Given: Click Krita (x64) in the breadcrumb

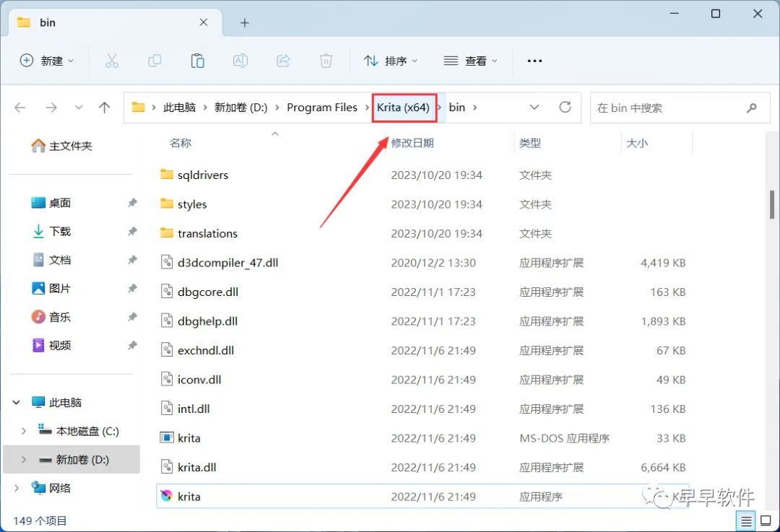Looking at the screenshot, I should click(x=403, y=108).
